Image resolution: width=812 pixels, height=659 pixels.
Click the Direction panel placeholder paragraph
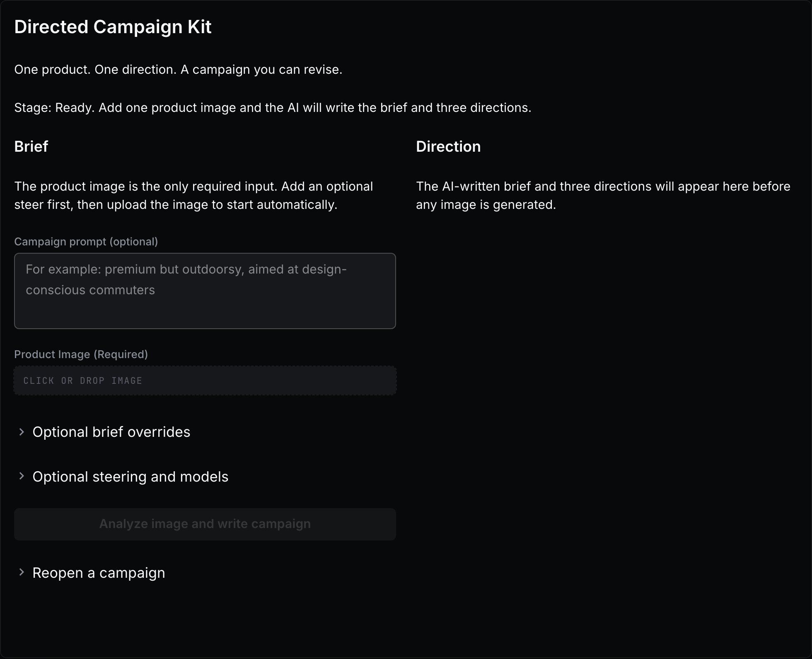pos(603,196)
